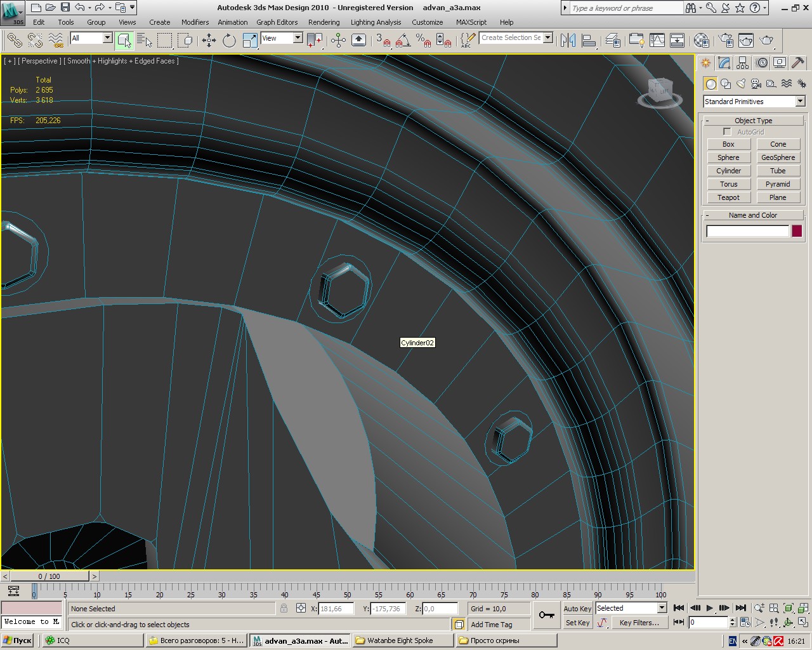The image size is (812, 650).
Task: Open the Help icon dropdown arrow in title bar
Action: click(x=764, y=8)
